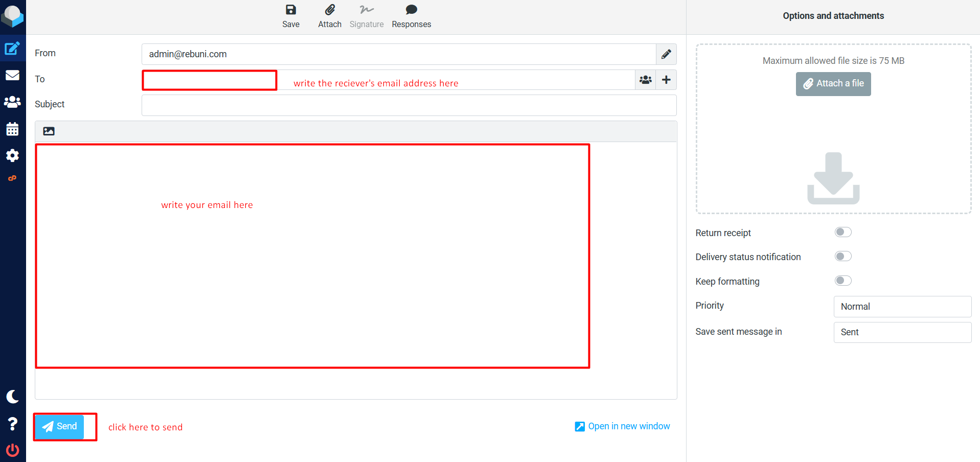
Task: Open Responses in the top toolbar
Action: pos(411,16)
